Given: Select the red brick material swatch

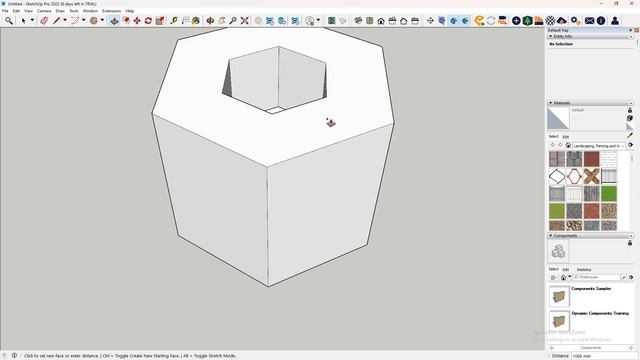Looking at the screenshot, I should tap(591, 159).
